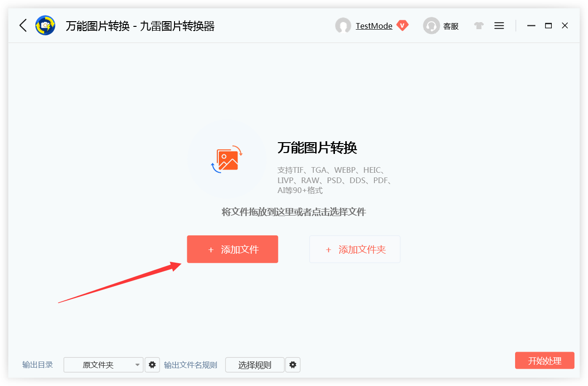Click the window title 万能图片转换 - 九雷图片转换器
Screen dimensions: 588x386
tap(140, 26)
